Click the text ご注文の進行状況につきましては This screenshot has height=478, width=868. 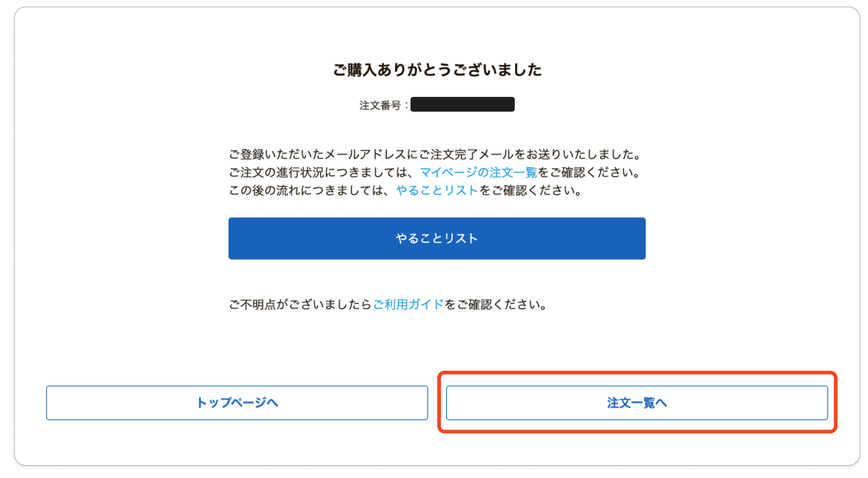[318, 173]
